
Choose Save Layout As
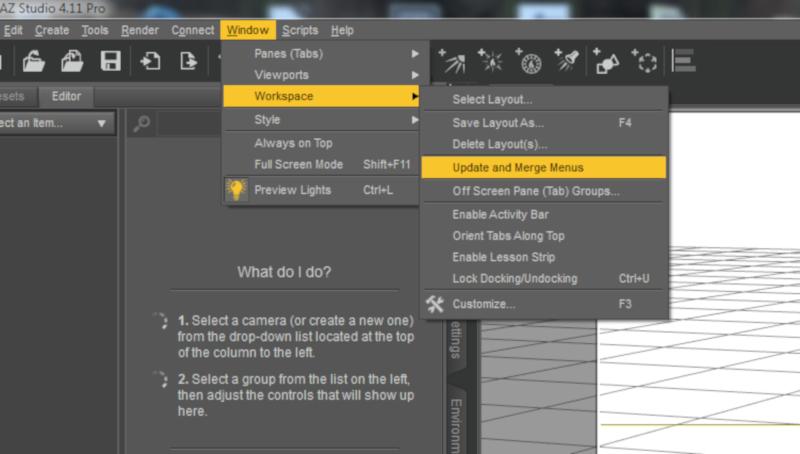point(544,123)
